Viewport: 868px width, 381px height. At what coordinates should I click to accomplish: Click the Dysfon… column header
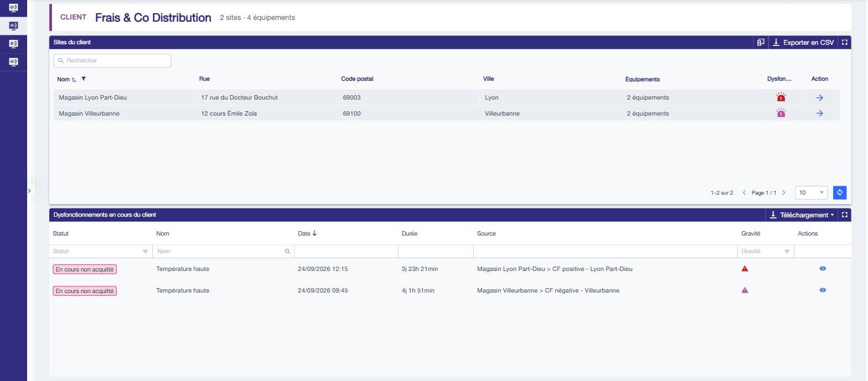pos(779,79)
